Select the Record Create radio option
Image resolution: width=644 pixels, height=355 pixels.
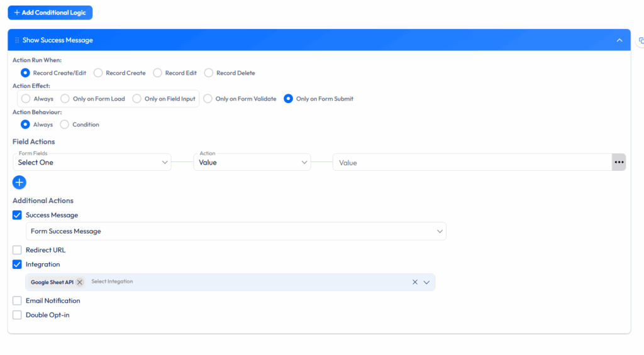(x=98, y=73)
